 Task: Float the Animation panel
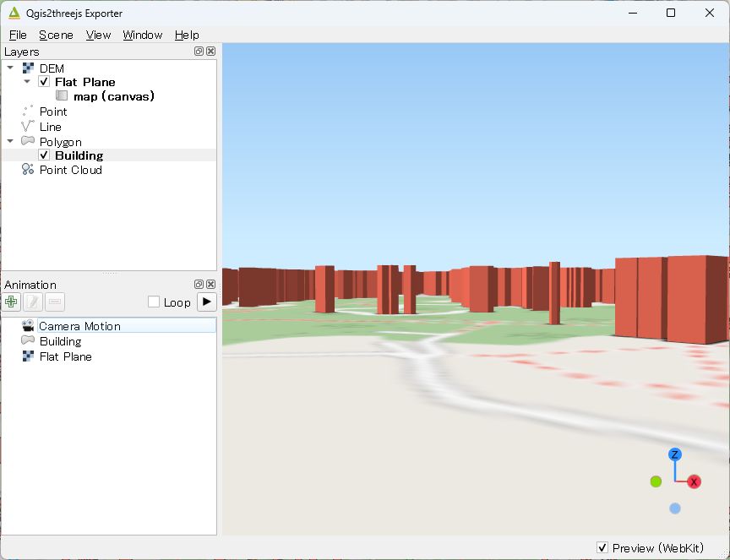(199, 284)
